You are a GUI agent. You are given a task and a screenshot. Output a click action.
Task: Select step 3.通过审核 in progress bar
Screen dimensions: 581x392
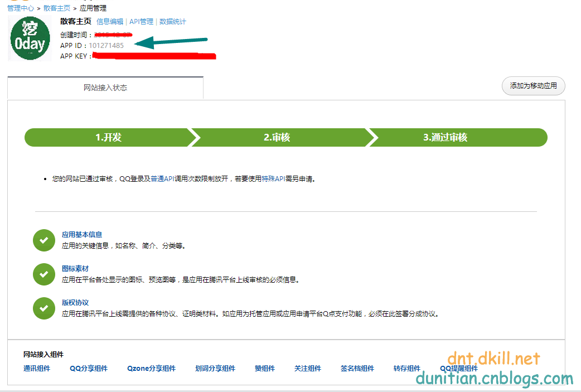pyautogui.click(x=446, y=138)
